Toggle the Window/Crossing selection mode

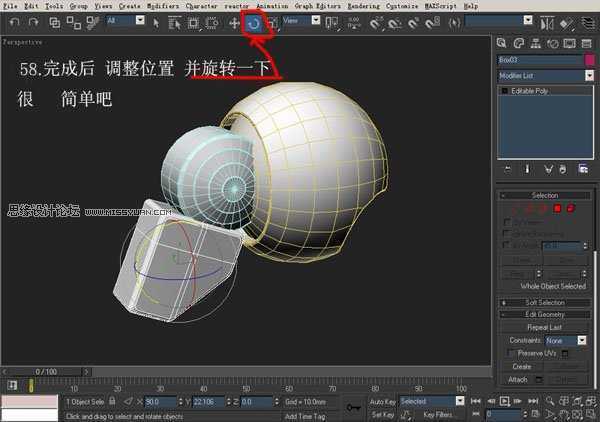point(212,23)
